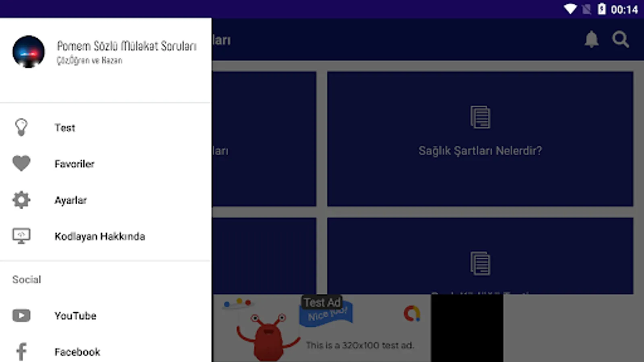The height and width of the screenshot is (362, 644).
Task: Open Kodlayan Hakkında entry
Action: click(105, 236)
